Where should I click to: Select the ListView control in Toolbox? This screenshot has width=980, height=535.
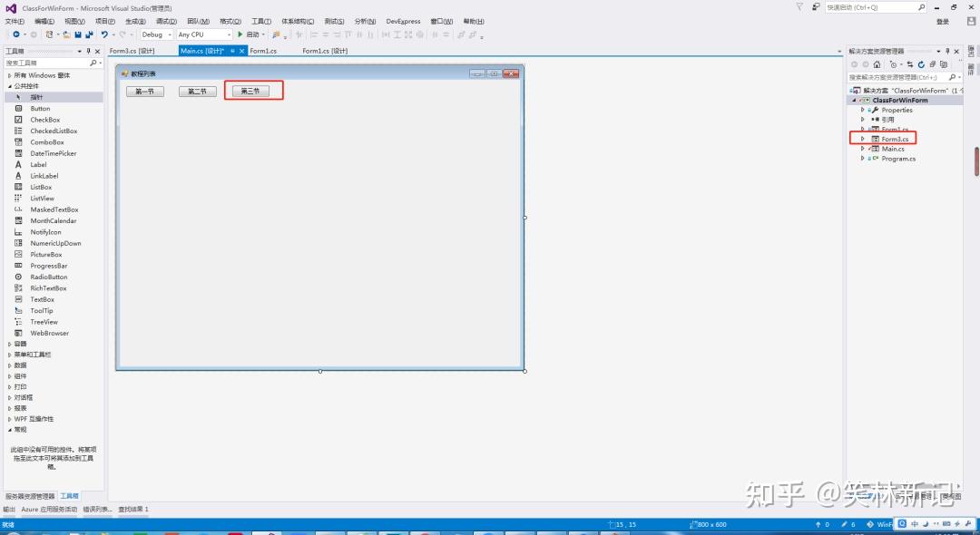(x=54, y=199)
